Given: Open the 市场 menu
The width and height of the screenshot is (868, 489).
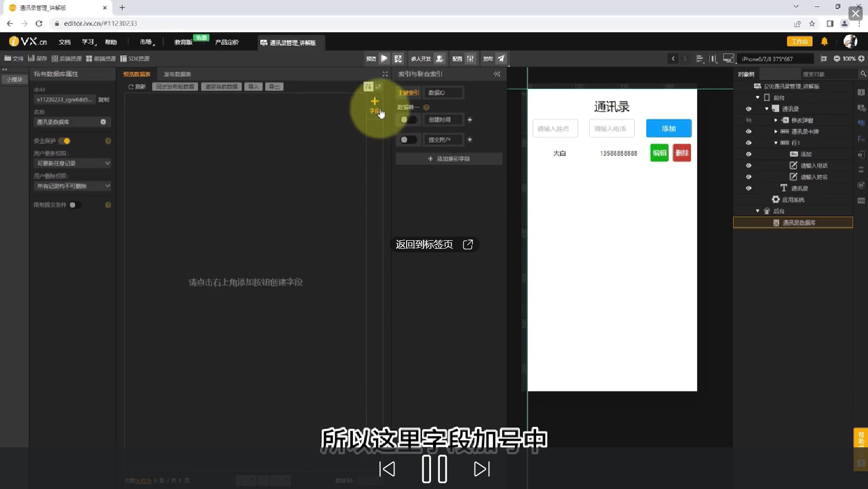Looking at the screenshot, I should [x=146, y=42].
